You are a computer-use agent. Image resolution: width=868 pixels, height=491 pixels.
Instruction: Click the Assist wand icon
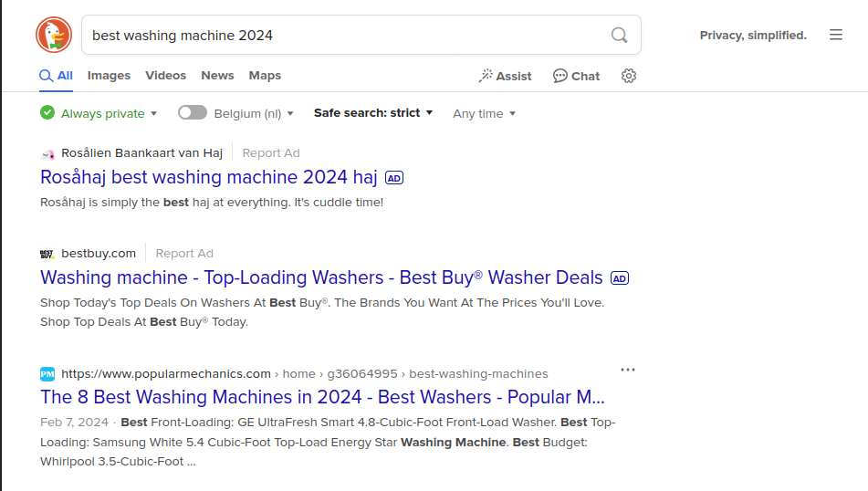pyautogui.click(x=486, y=76)
